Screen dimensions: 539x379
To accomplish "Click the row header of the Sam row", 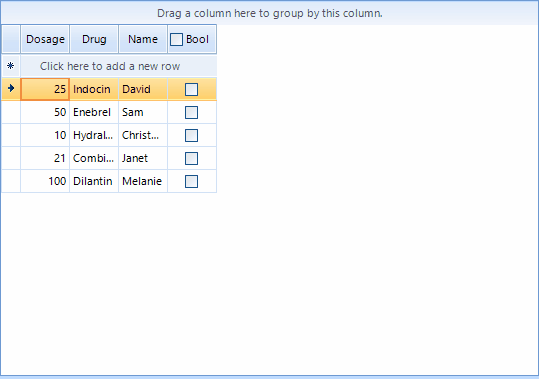I will 11,112.
